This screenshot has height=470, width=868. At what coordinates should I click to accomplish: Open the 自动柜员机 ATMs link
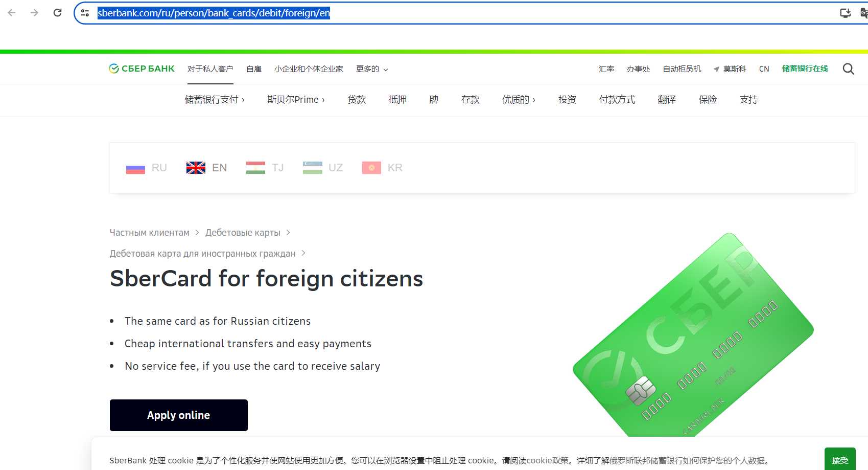[682, 69]
